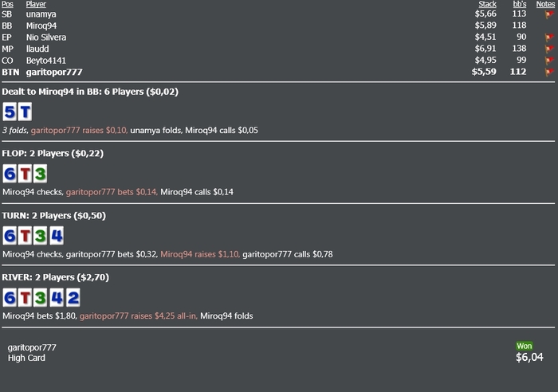The image size is (558, 392).
Task: Click the Notes column header
Action: (x=545, y=4)
